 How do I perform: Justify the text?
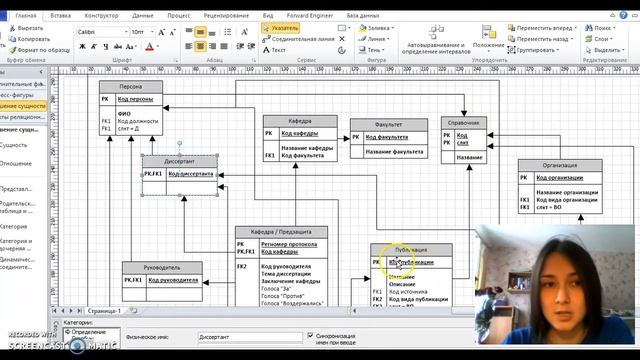[x=224, y=47]
